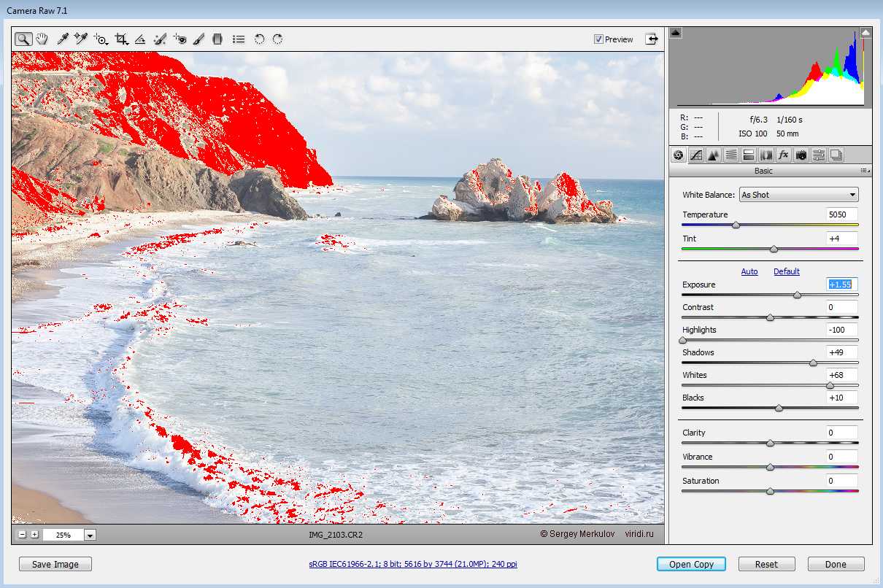Activate the Straighten tool

point(141,39)
